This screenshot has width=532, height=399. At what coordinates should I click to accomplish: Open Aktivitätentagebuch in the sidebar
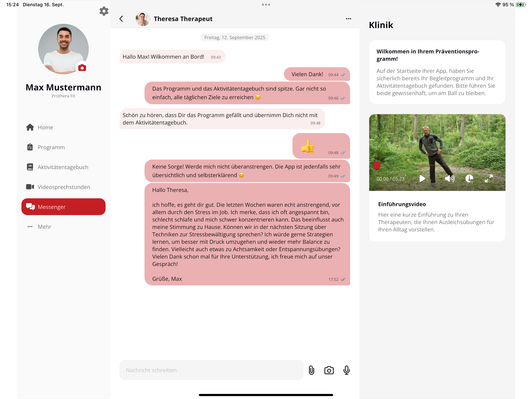click(x=63, y=167)
